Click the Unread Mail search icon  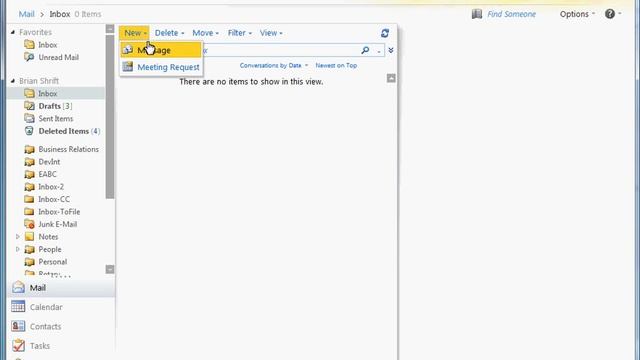[x=29, y=57]
